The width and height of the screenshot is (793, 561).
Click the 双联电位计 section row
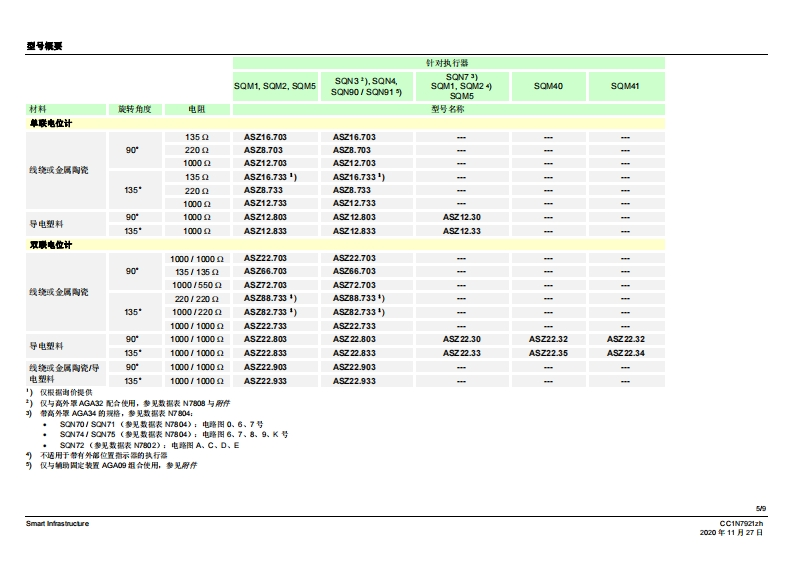coord(50,245)
